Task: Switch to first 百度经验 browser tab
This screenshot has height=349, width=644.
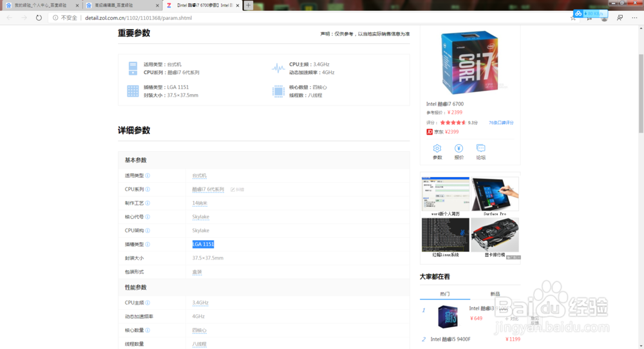Action: 41,5
